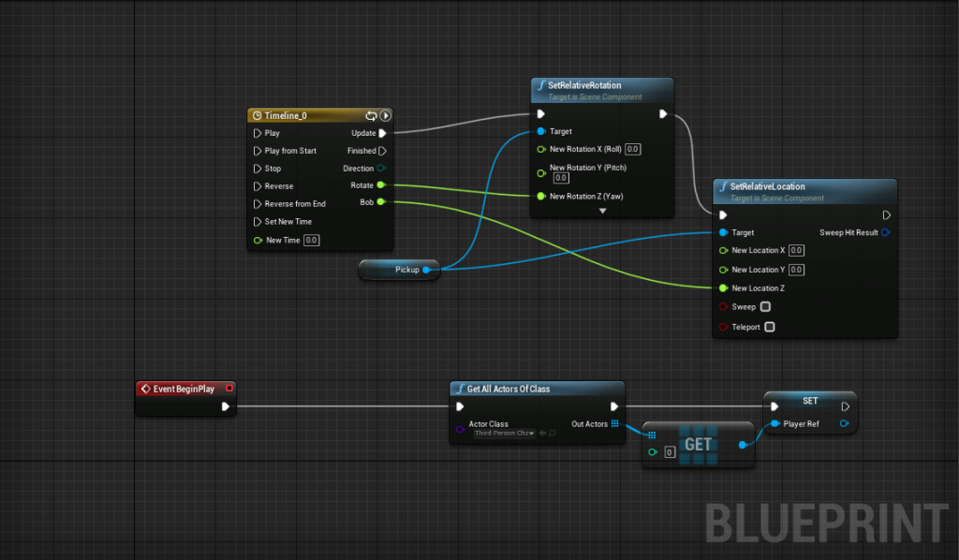This screenshot has width=959, height=560.
Task: Click the New Rotation X (Roll) value field
Action: (x=632, y=149)
